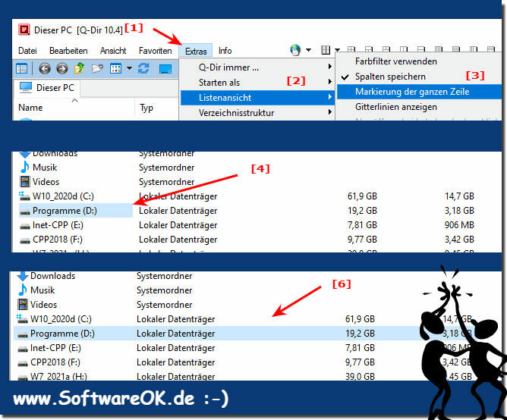Select 'Inet-CPP (E:)' in lower list
The height and width of the screenshot is (420, 507).
[55, 348]
